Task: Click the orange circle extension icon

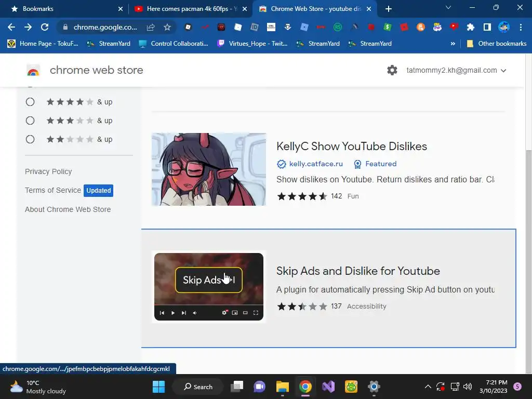Action: tap(421, 27)
